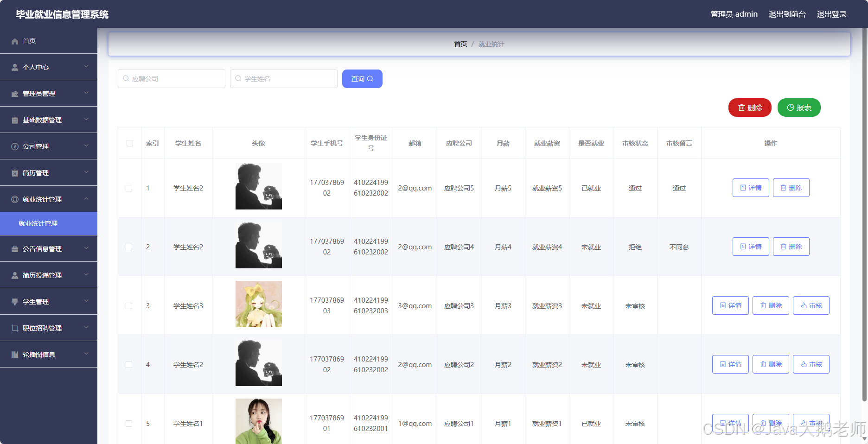The image size is (868, 444).
Task: Open 详情 for row 4 应聘公司2
Action: click(x=730, y=364)
